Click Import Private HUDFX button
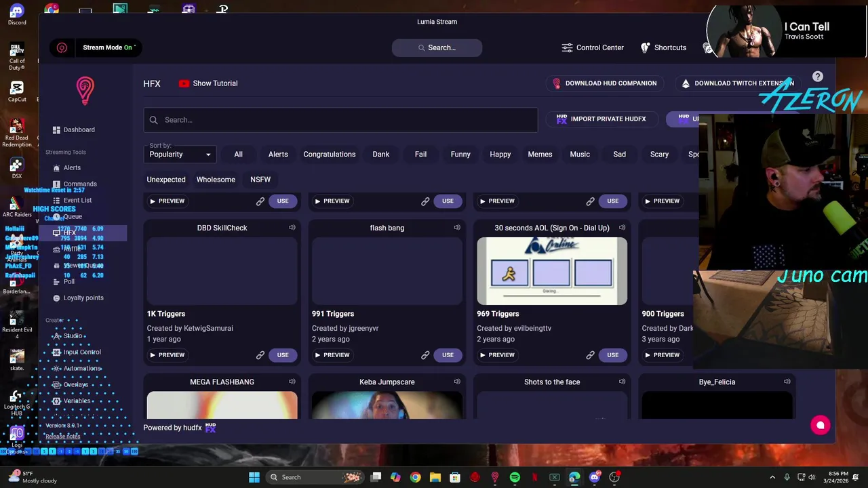The width and height of the screenshot is (868, 488). (x=601, y=119)
